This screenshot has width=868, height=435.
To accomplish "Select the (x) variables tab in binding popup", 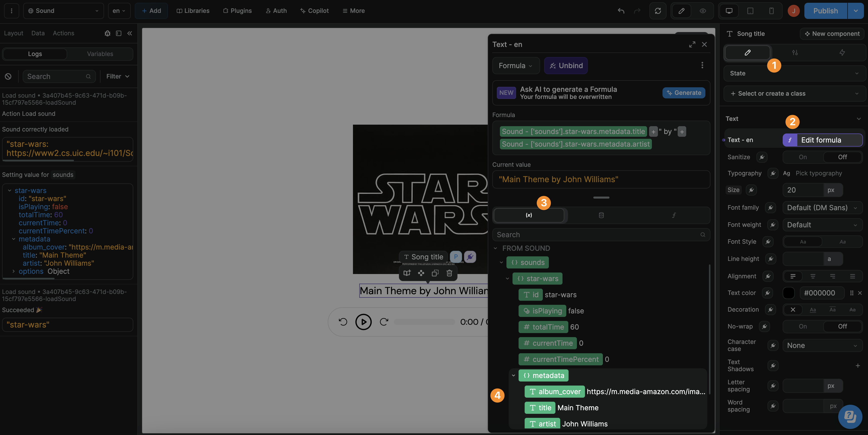I will tap(529, 215).
